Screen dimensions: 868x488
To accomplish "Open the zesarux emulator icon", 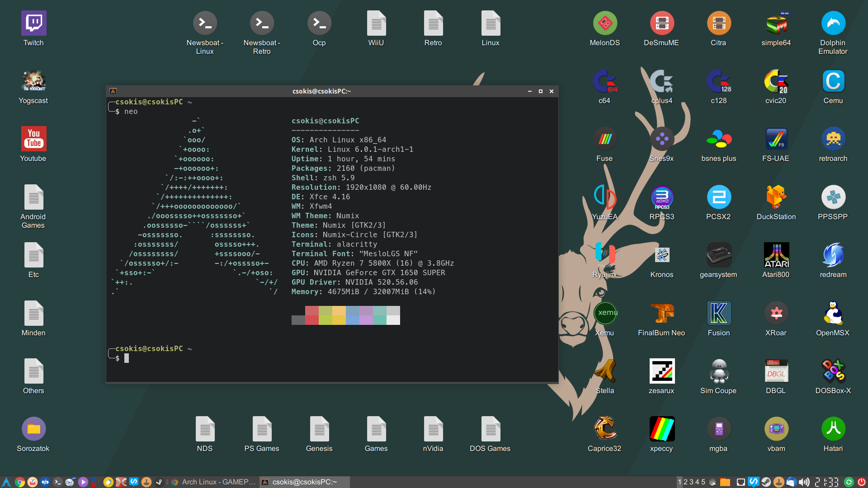I will [662, 371].
